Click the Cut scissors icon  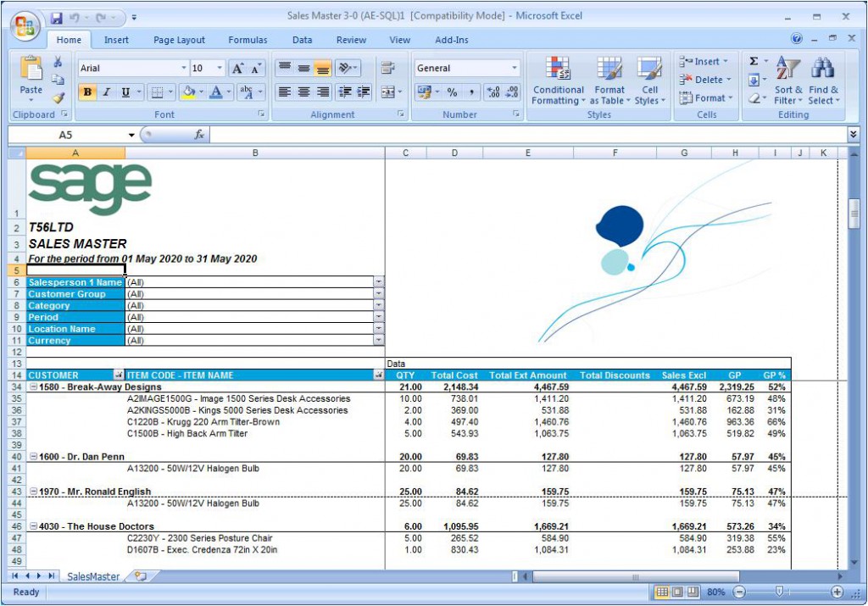click(58, 62)
